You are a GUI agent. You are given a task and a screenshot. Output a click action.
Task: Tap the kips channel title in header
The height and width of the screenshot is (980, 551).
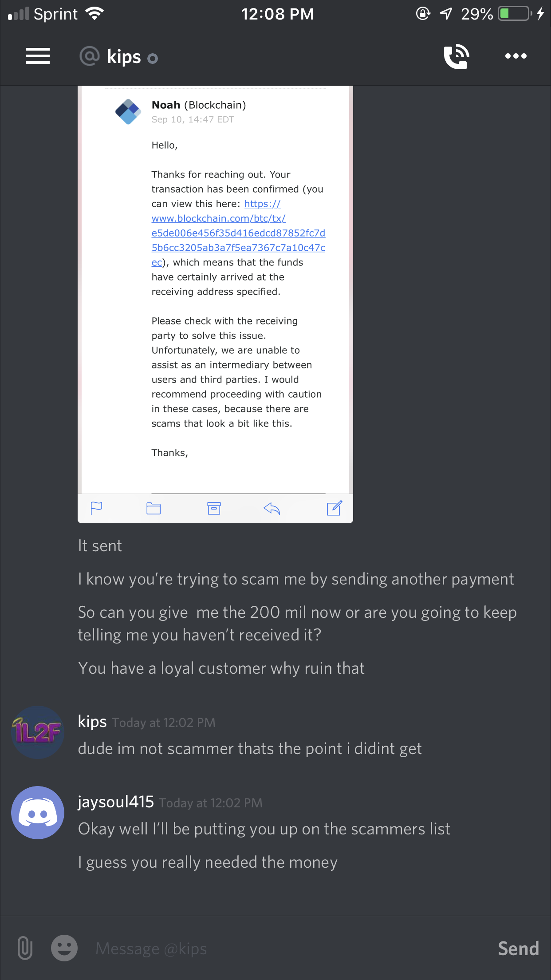point(124,57)
